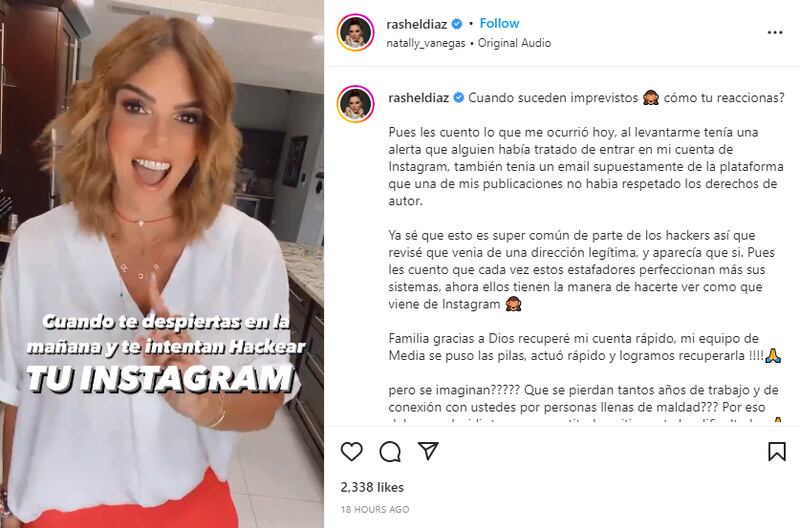Open the rasheldiaz username in the header

(417, 24)
